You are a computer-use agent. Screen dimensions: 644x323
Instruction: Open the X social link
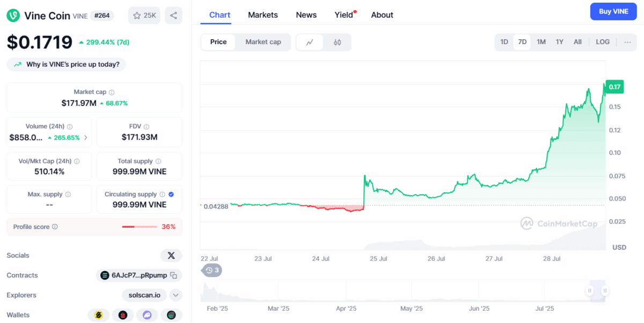click(x=171, y=255)
